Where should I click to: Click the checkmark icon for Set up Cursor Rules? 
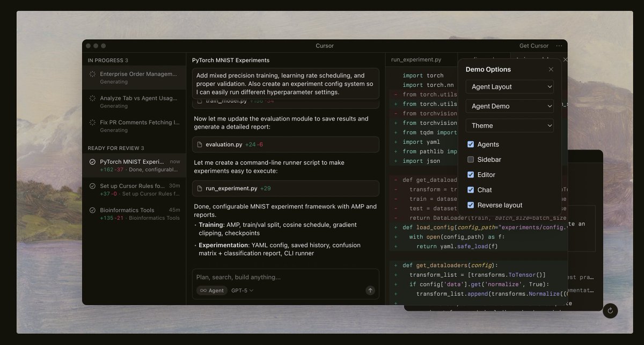[x=92, y=186]
